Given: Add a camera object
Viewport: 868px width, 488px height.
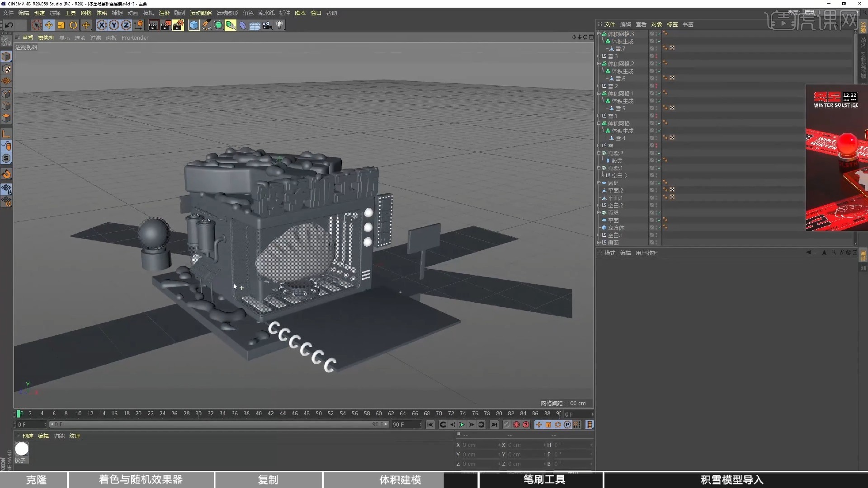Looking at the screenshot, I should [x=267, y=25].
